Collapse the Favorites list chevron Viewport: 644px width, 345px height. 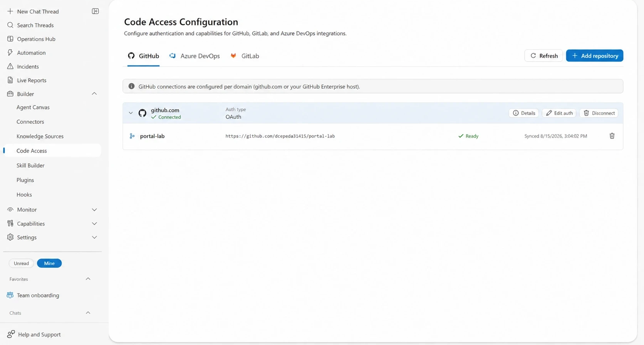click(88, 279)
